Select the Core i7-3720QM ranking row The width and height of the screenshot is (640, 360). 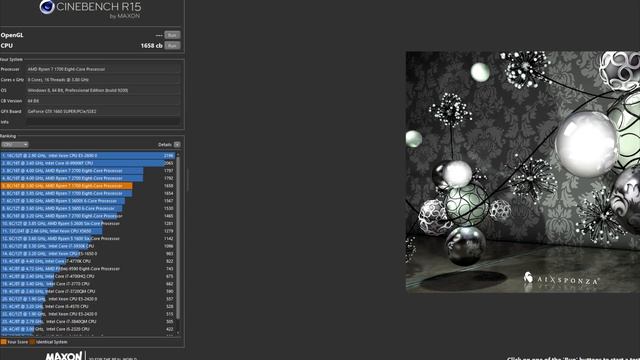pos(88,291)
